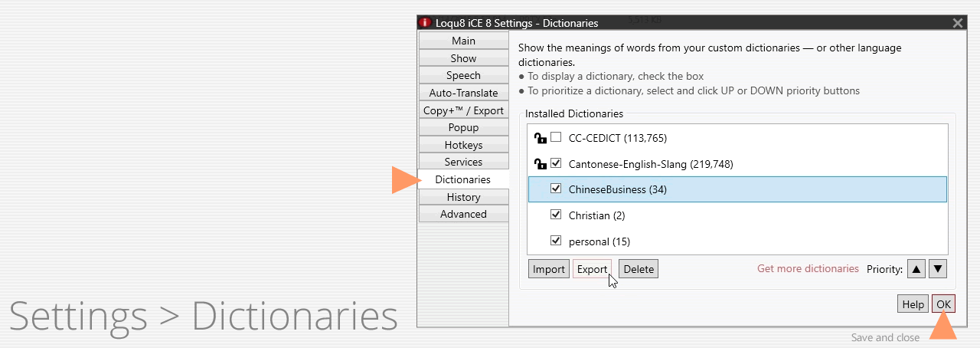Click the Export button
Image resolution: width=980 pixels, height=348 pixels.
tap(592, 269)
